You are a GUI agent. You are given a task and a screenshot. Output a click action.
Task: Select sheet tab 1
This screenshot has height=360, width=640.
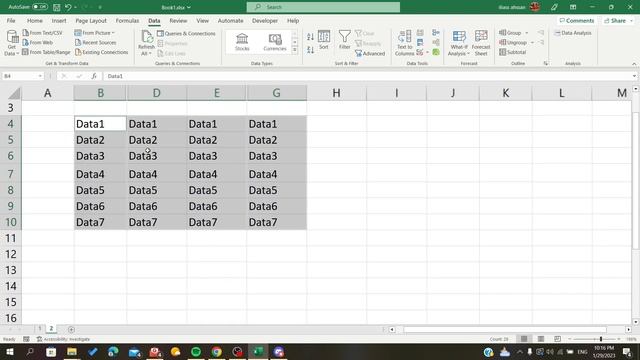(40, 329)
